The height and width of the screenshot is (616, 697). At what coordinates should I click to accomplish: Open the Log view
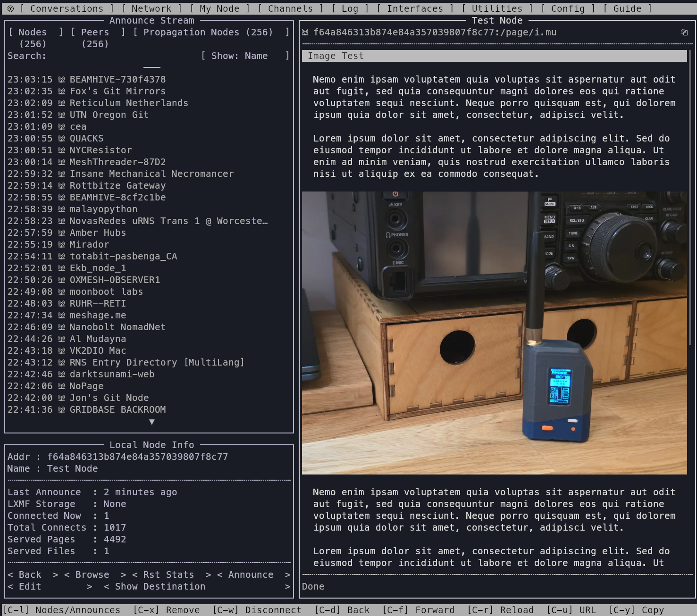[x=350, y=8]
